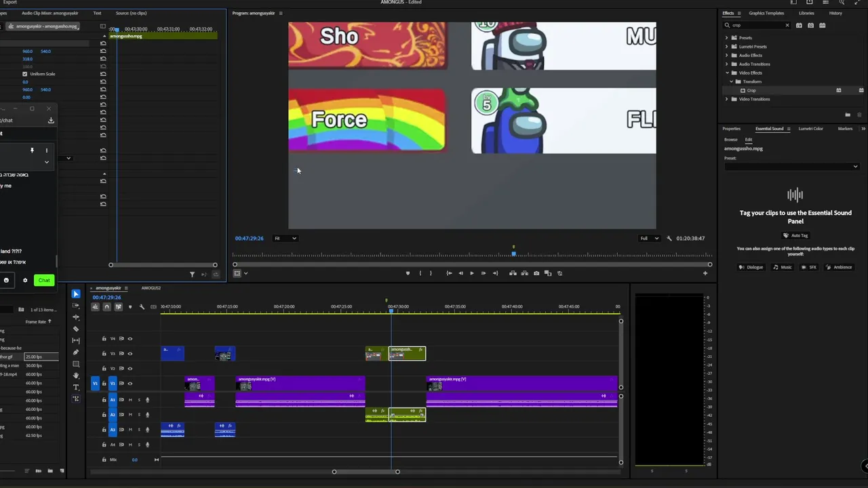
Task: Hide video track V2 with eye icon
Action: pos(130,368)
